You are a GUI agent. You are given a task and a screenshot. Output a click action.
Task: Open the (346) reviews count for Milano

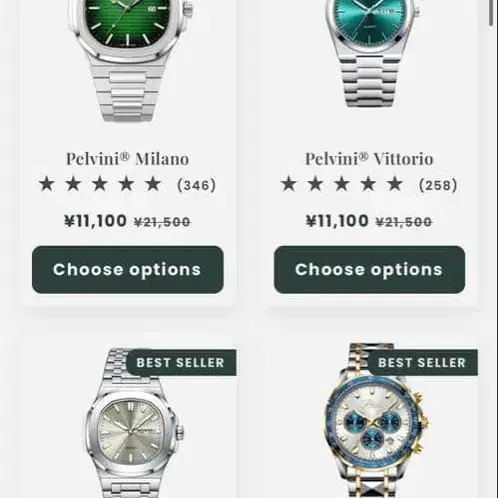[x=197, y=185]
